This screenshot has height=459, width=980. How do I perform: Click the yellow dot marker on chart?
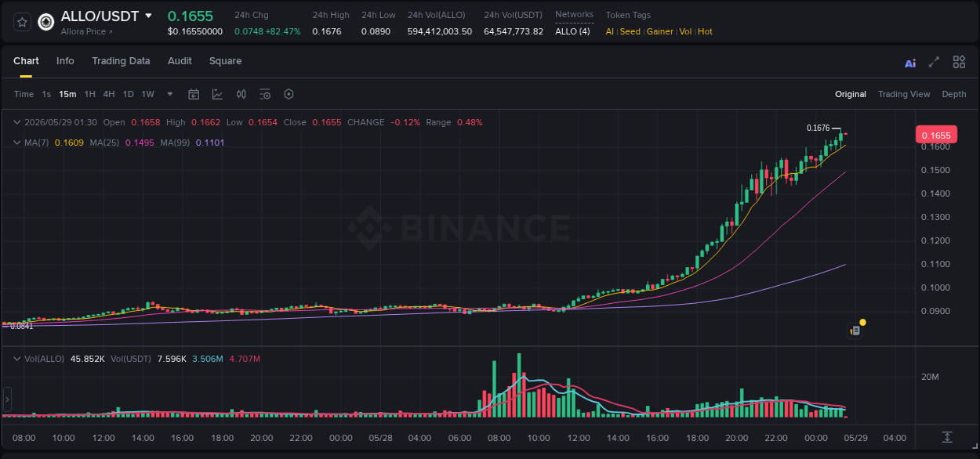tap(862, 322)
